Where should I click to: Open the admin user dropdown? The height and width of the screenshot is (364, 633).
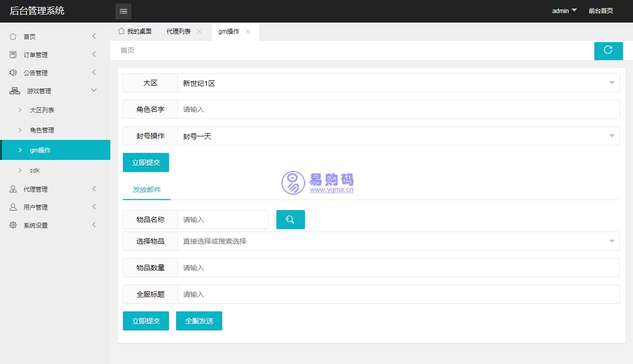coord(564,11)
